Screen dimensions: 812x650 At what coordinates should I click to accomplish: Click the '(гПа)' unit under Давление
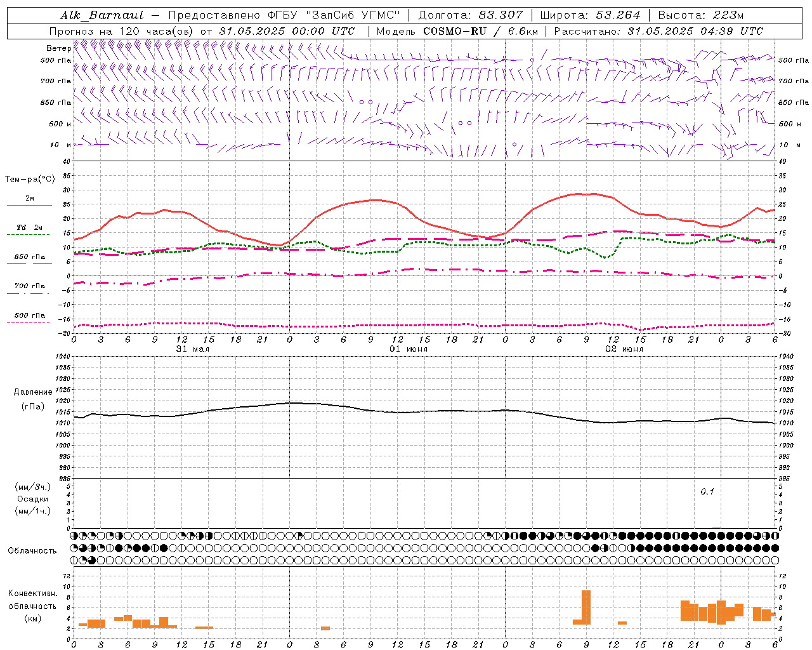[33, 406]
